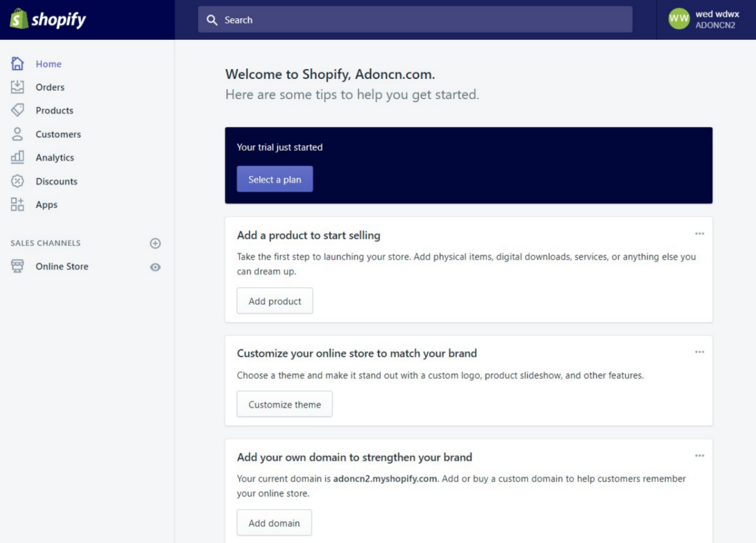
Task: Click the Shopify bag logo
Action: click(19, 19)
